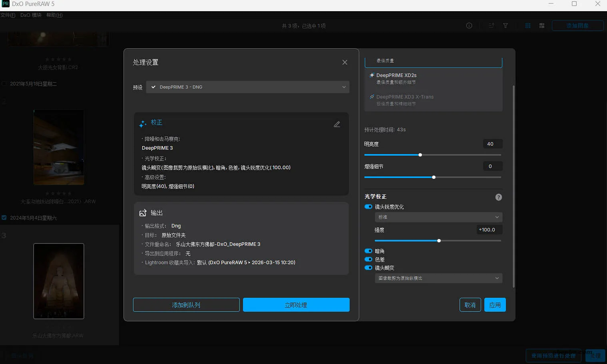Click the 立即处理 button
Image resolution: width=607 pixels, height=364 pixels.
click(296, 305)
